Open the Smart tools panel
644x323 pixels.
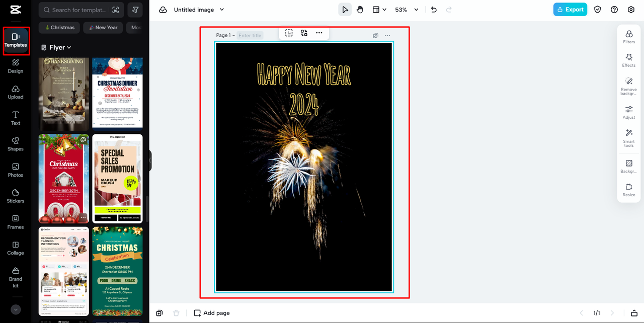coord(629,138)
